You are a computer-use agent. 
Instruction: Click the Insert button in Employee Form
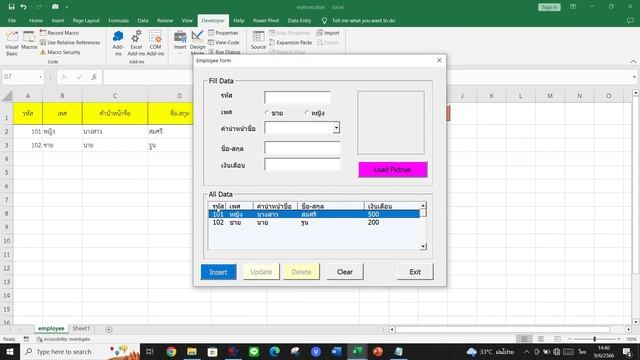(218, 272)
